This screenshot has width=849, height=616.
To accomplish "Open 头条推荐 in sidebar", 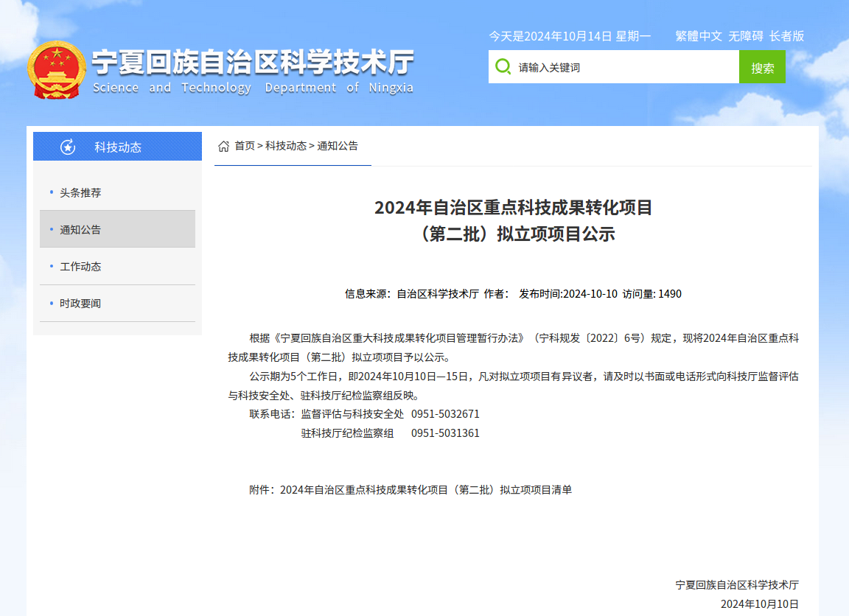I will [80, 193].
